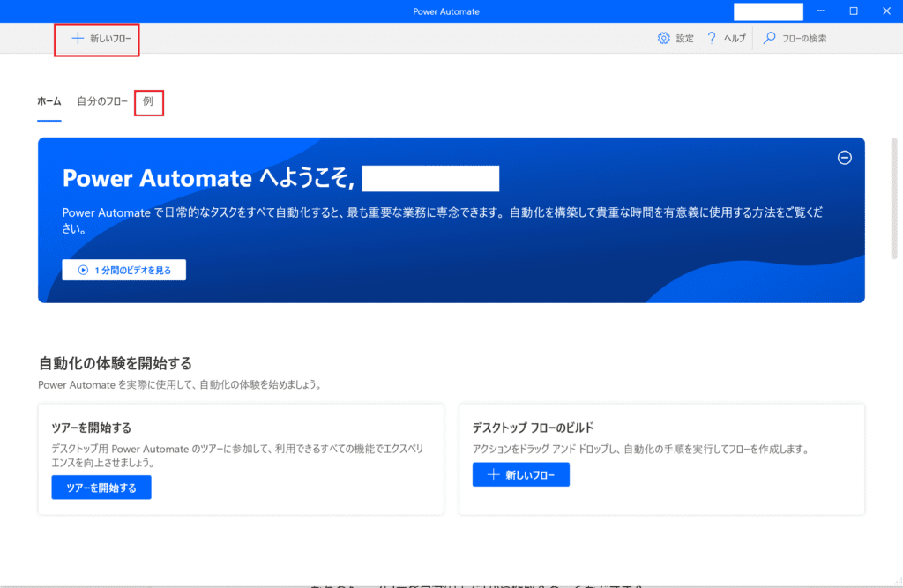Open the 自分のフロー tab

102,101
